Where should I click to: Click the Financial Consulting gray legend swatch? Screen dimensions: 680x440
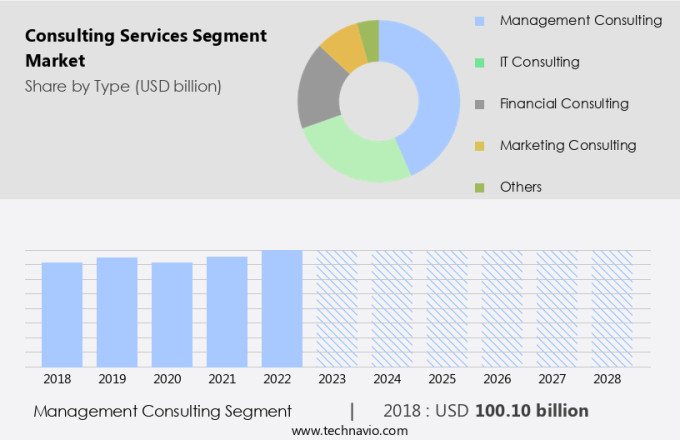pyautogui.click(x=480, y=104)
